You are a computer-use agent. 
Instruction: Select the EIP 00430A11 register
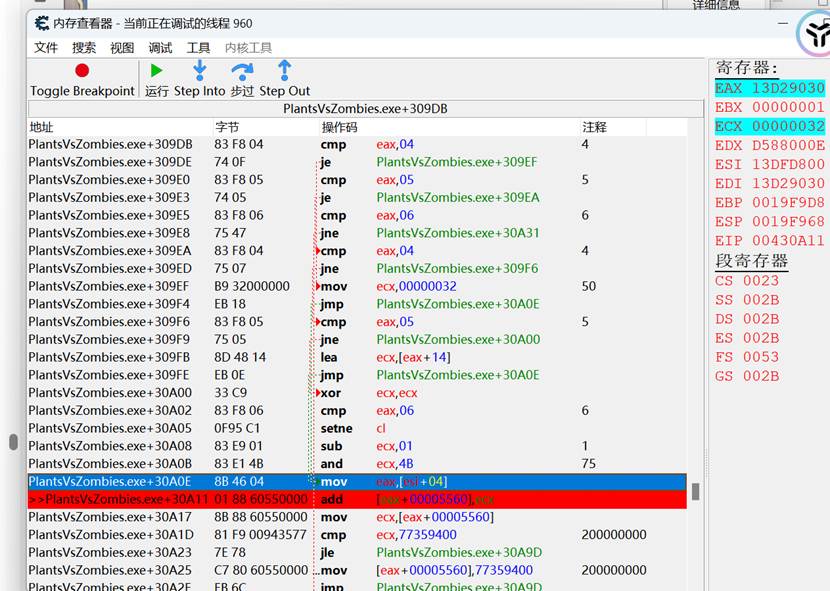pyautogui.click(x=770, y=240)
